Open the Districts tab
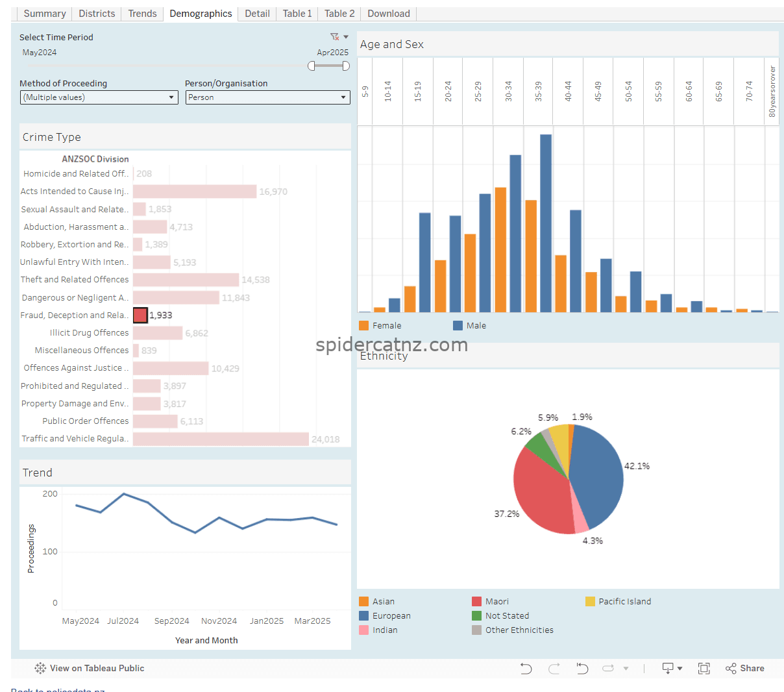The width and height of the screenshot is (784, 692). [97, 14]
